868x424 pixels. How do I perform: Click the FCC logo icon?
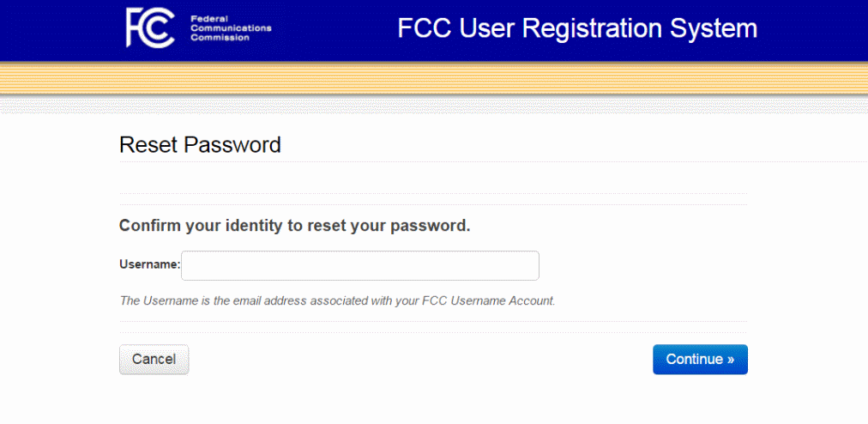[x=150, y=27]
